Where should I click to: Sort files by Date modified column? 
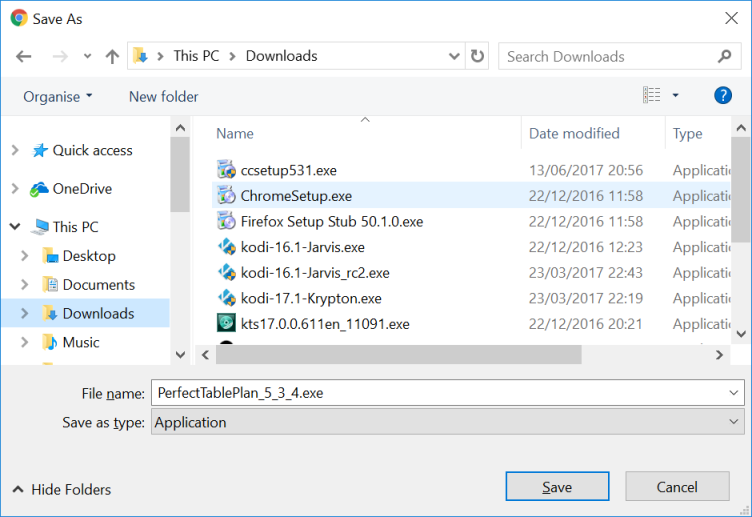click(x=574, y=133)
